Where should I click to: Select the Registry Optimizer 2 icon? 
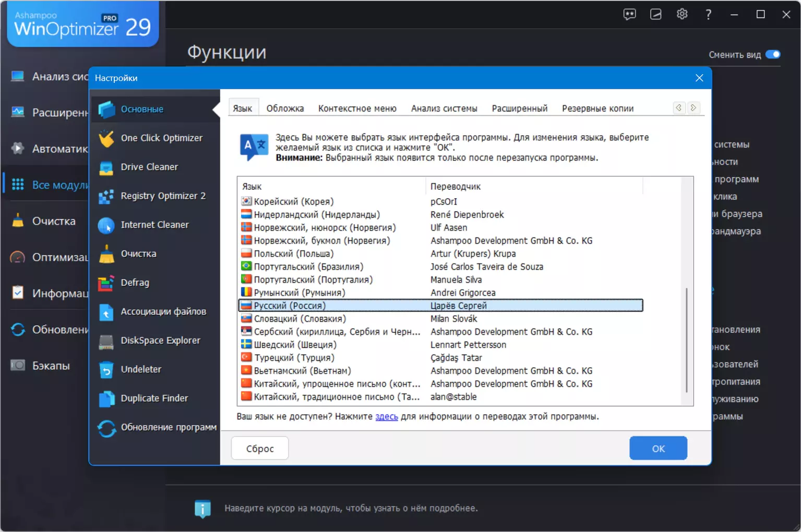(106, 196)
